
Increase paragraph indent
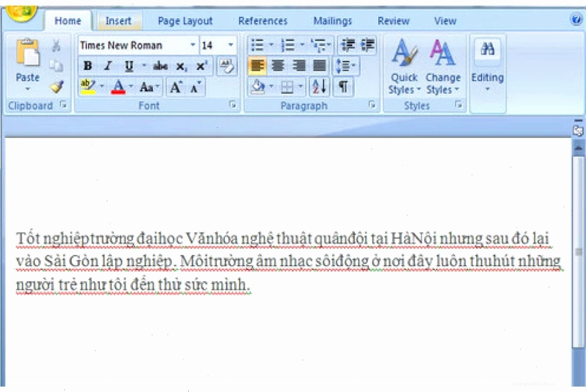pos(367,45)
